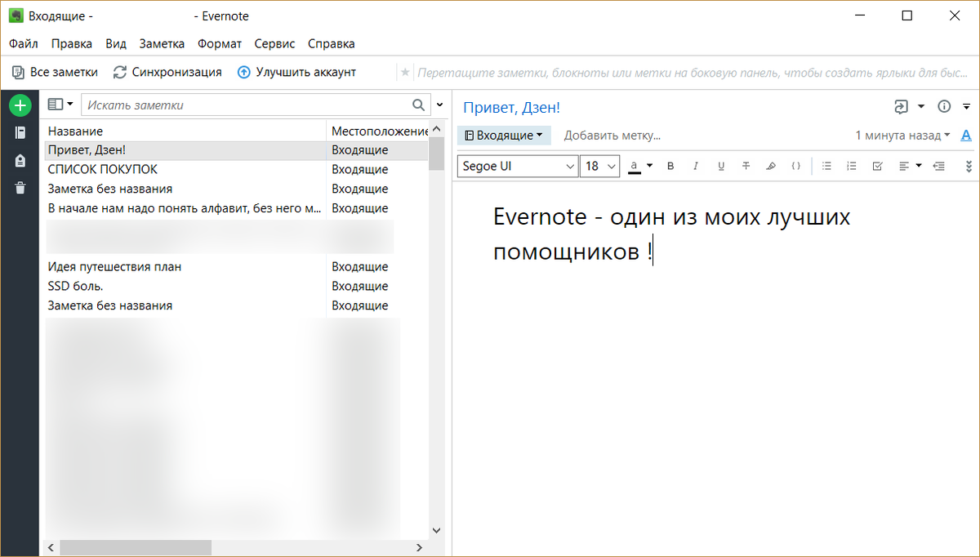The height and width of the screenshot is (557, 980).
Task: Click the note title Привет, Дзен!
Action: (512, 107)
